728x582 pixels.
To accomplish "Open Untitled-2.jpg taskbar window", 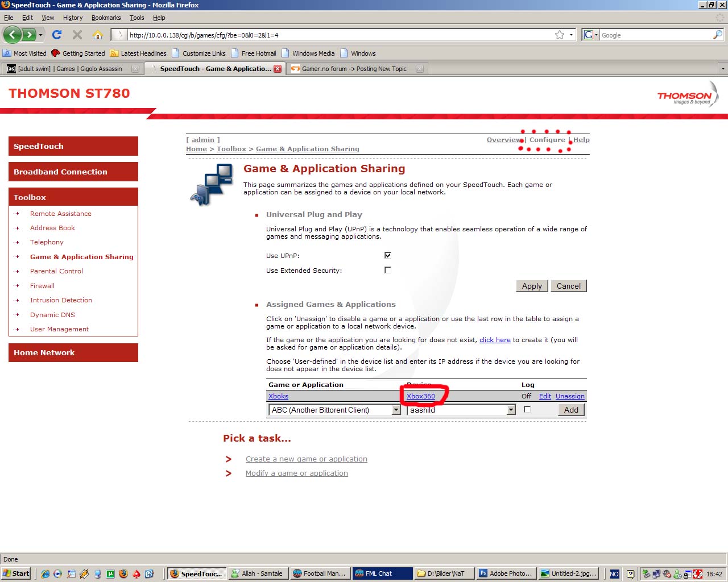I will 568,573.
